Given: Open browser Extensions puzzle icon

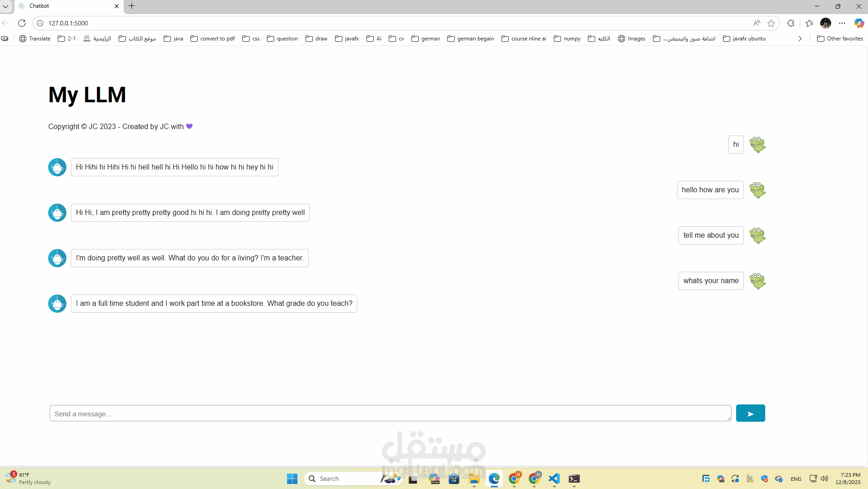Looking at the screenshot, I should [791, 23].
